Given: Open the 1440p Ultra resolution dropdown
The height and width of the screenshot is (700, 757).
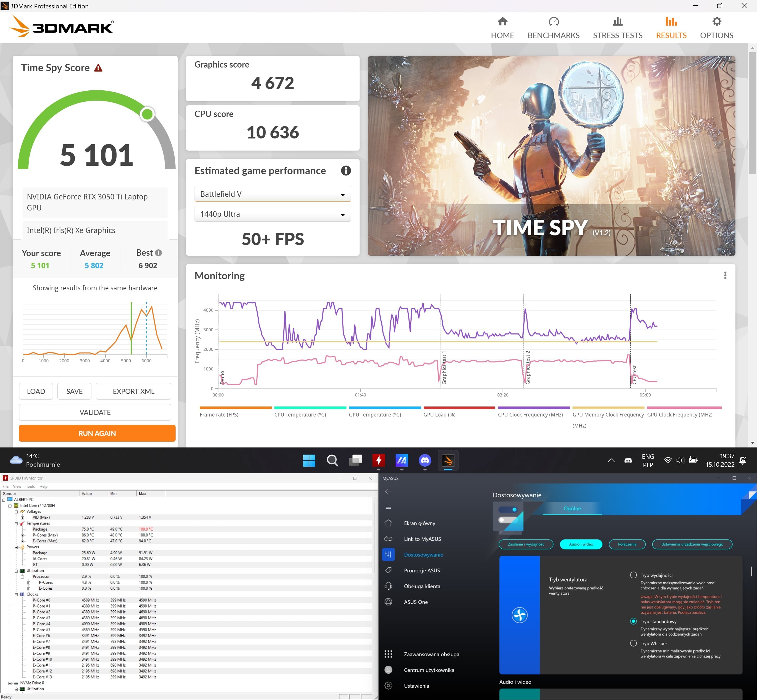Looking at the screenshot, I should pyautogui.click(x=272, y=214).
